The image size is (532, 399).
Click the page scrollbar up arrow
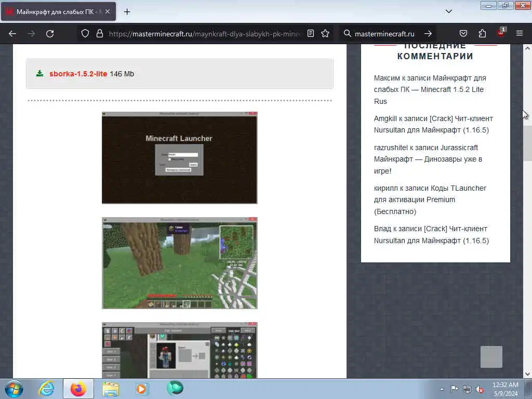pyautogui.click(x=527, y=48)
